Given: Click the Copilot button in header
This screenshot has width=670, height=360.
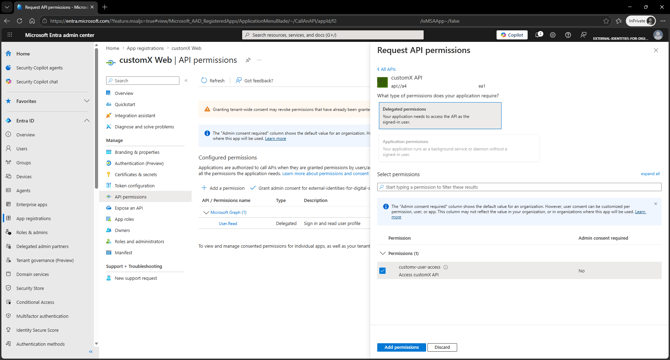Looking at the screenshot, I should [x=512, y=35].
